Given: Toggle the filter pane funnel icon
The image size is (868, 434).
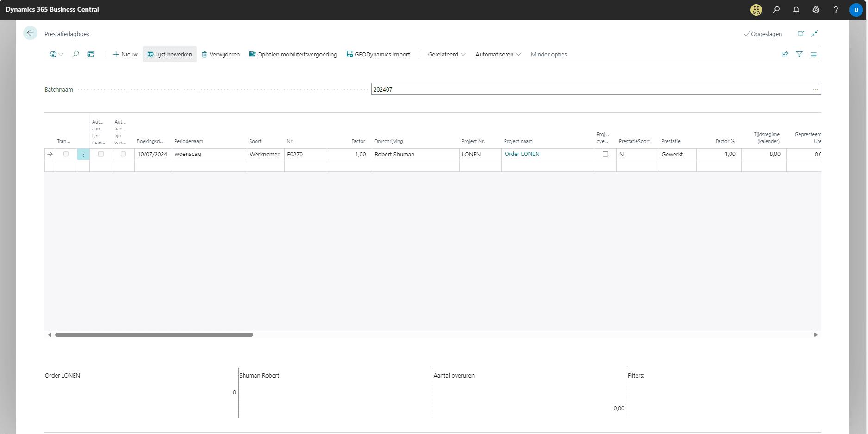Looking at the screenshot, I should [799, 54].
